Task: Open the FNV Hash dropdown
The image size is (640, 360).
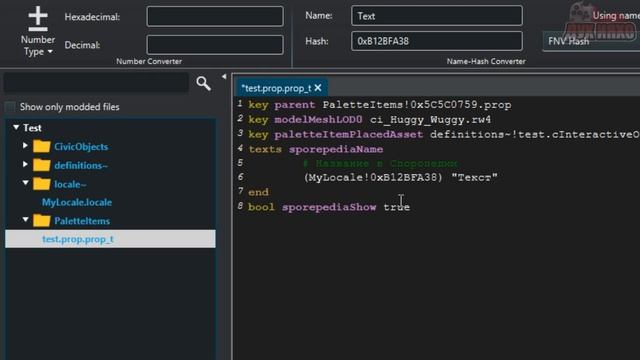Action: point(591,41)
